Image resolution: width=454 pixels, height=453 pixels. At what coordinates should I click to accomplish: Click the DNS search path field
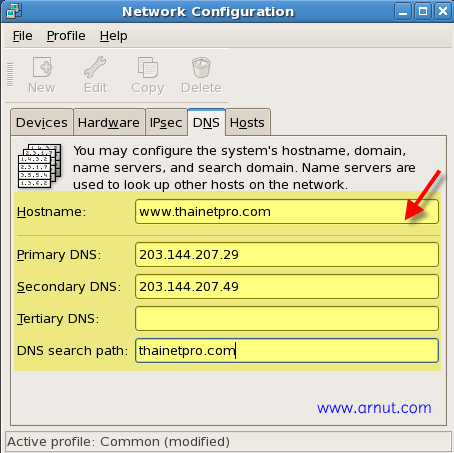(287, 351)
